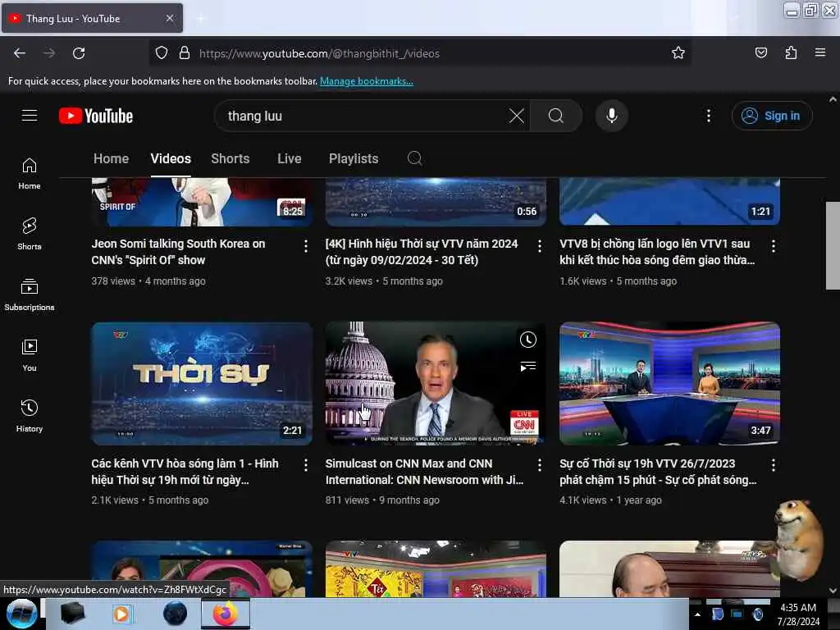Open Sự cố Thời sự 19h VTV 26/7/2023 title
840x630 pixels.
point(658,472)
